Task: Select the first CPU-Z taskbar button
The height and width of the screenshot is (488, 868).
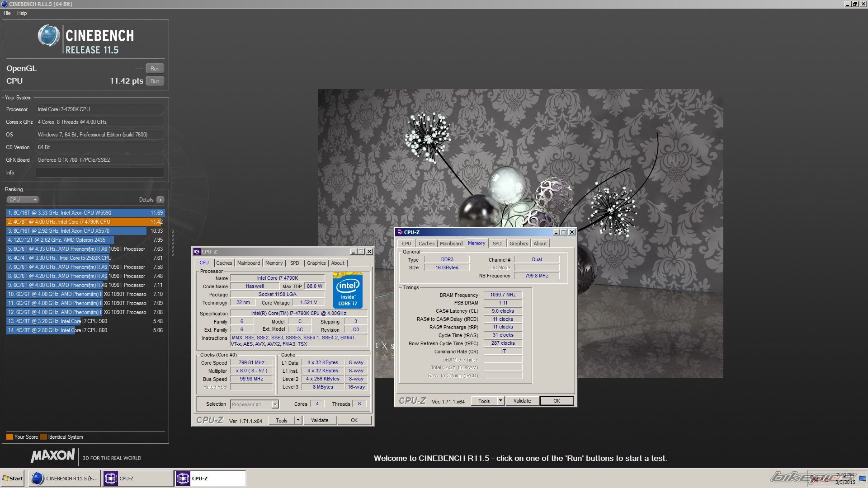Action: pyautogui.click(x=137, y=479)
